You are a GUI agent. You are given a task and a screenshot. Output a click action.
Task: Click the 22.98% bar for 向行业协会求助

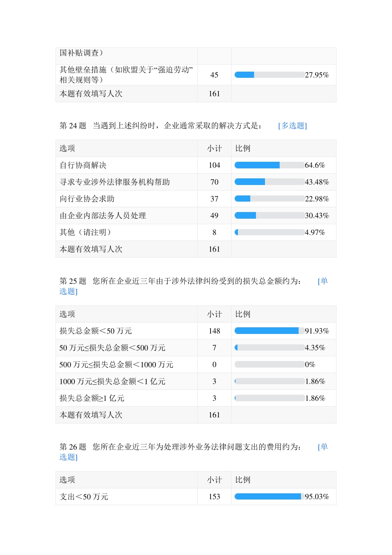[269, 199]
